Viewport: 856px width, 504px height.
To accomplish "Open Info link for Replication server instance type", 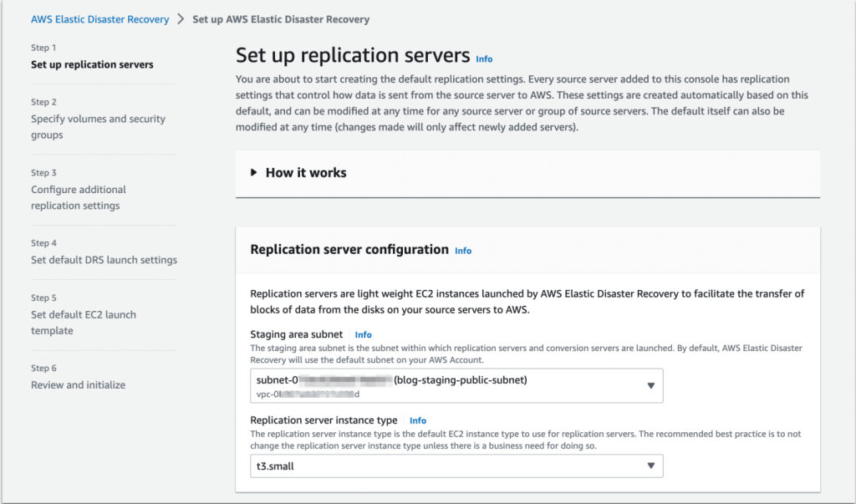I will (x=418, y=421).
